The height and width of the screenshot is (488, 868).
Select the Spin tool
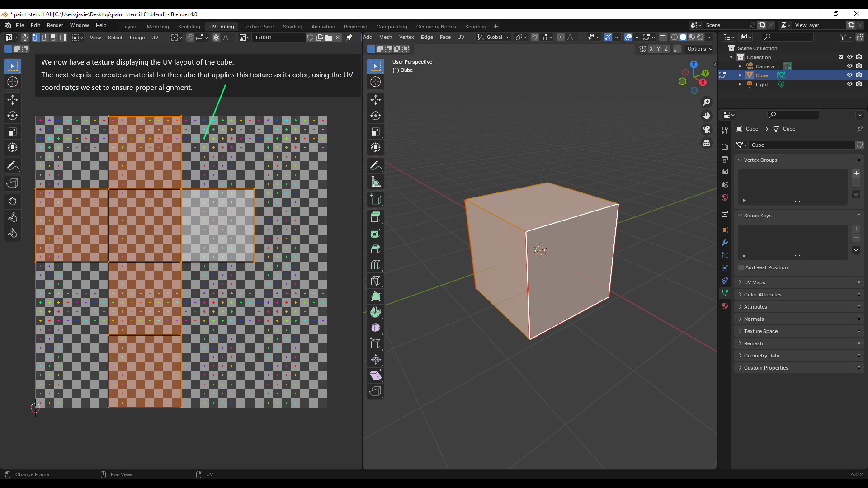click(376, 312)
